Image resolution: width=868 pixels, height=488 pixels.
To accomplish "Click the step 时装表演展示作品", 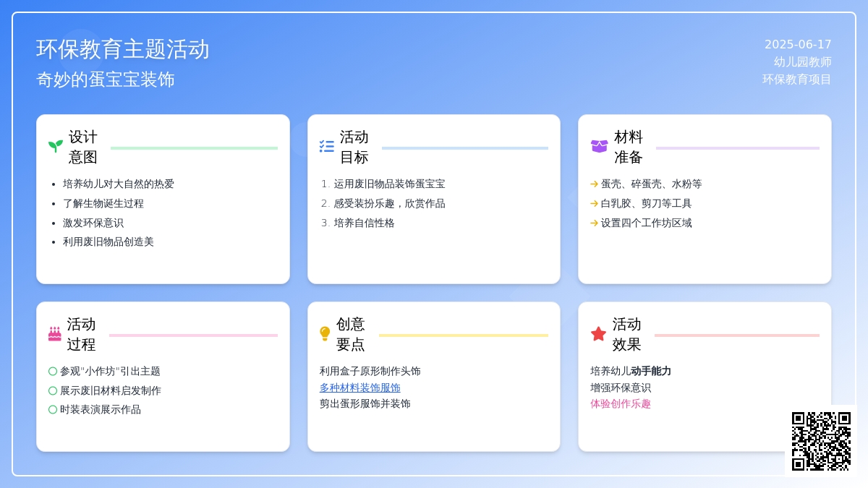I will click(101, 410).
